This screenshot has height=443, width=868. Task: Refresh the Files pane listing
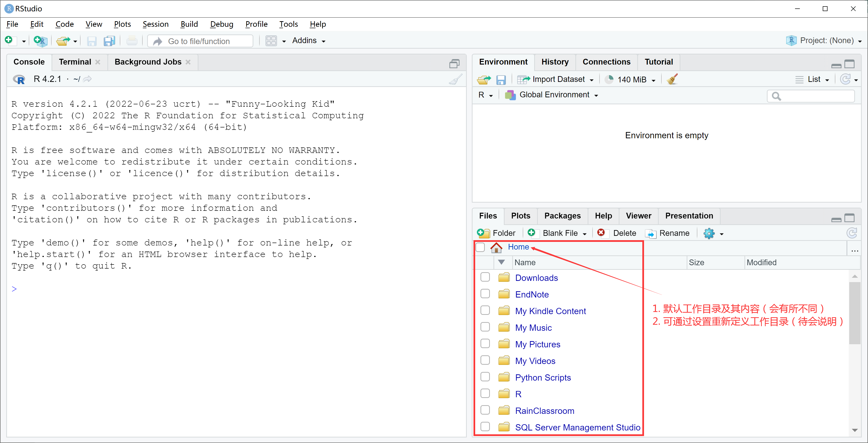click(852, 233)
